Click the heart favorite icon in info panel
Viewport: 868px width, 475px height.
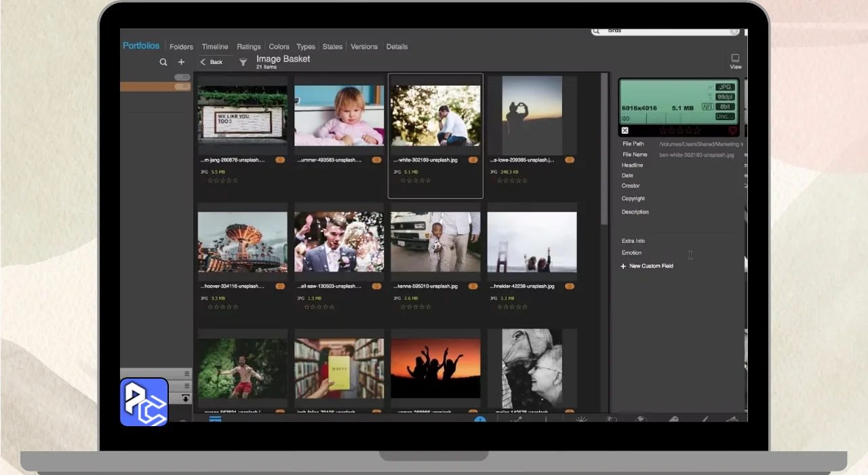point(732,130)
